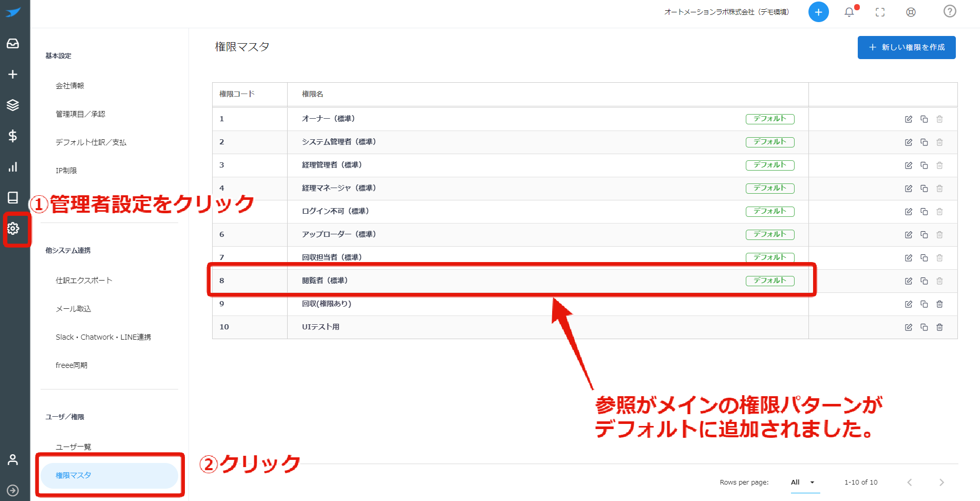980x501 pixels.
Task: Edit the 経理マネージャ（標準） permission
Action: coord(909,189)
